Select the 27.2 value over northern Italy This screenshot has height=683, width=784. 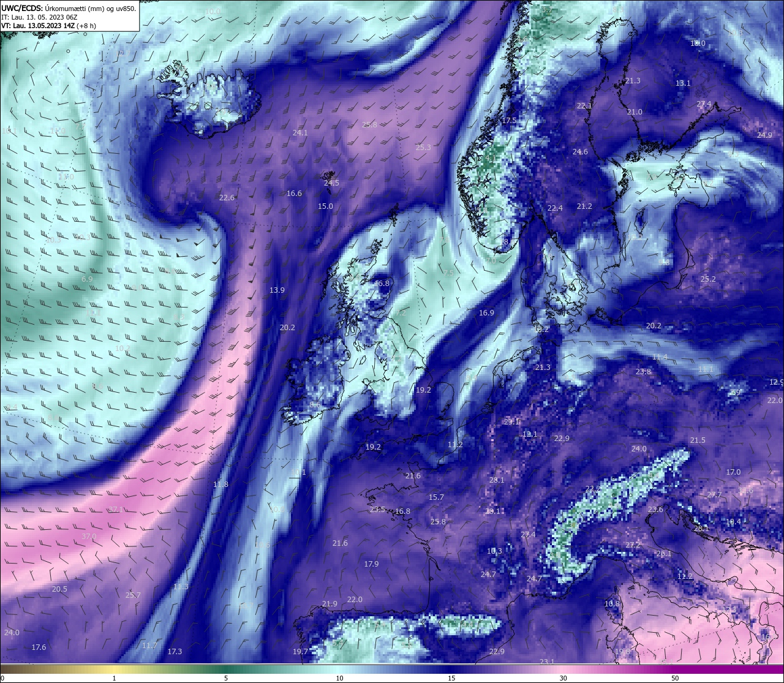click(633, 545)
